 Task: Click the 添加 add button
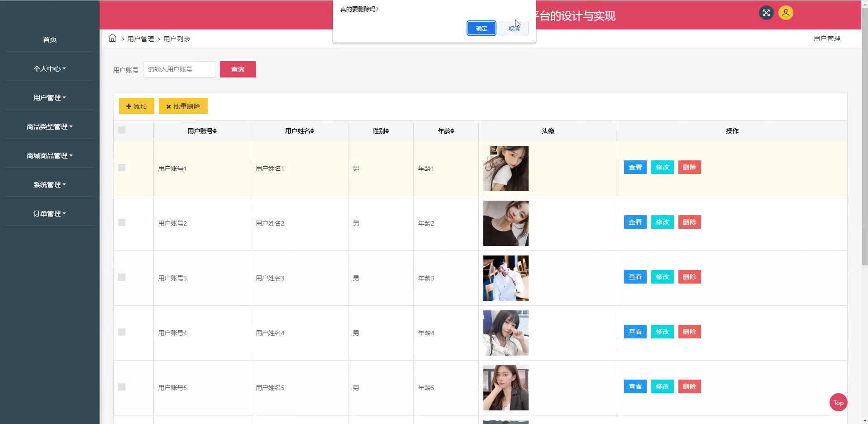tap(137, 106)
